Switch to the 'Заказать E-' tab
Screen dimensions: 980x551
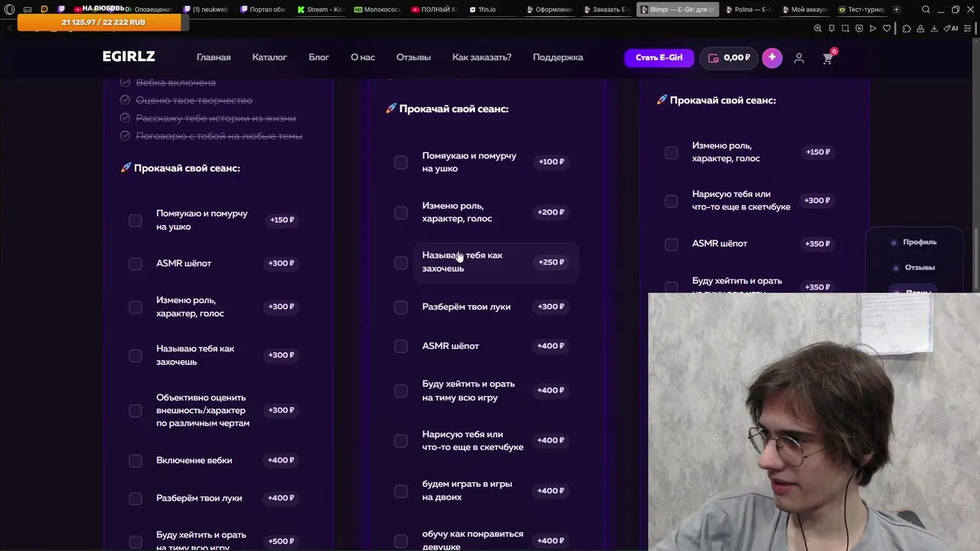point(606,10)
